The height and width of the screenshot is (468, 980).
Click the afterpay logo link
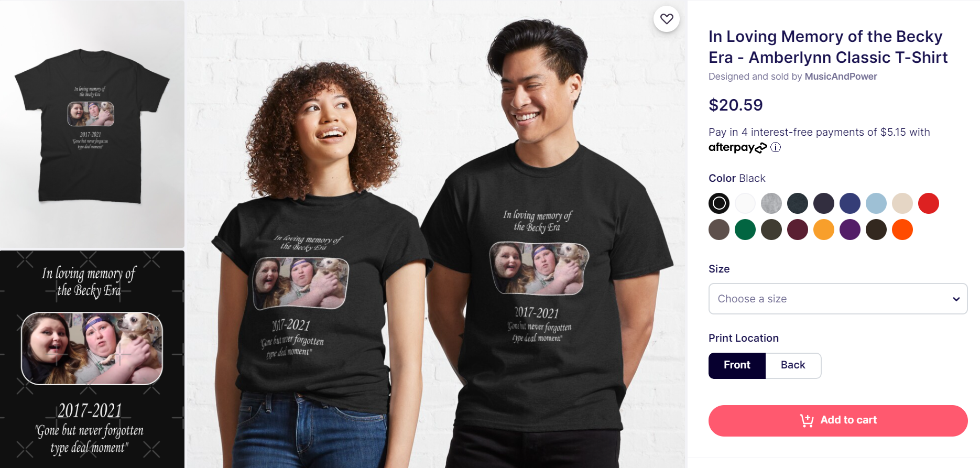[x=737, y=147]
